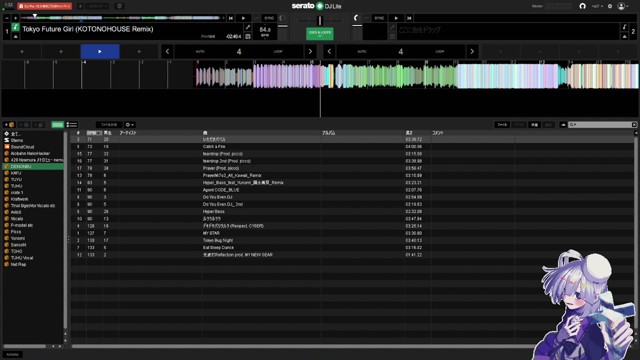640x360 pixels.
Task: Click the minus button beside the deck 1 overview
Action: click(x=7, y=18)
